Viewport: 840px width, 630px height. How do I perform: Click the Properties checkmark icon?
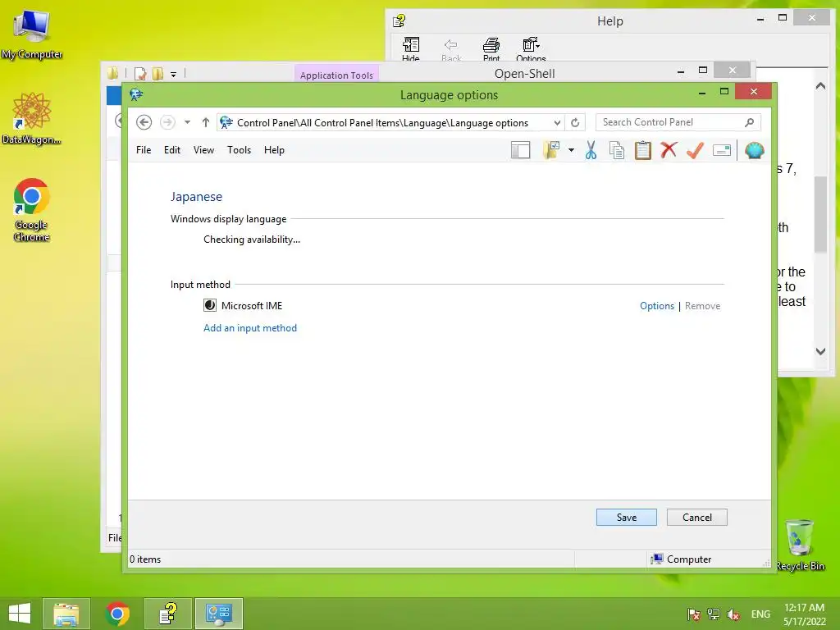pyautogui.click(x=696, y=151)
